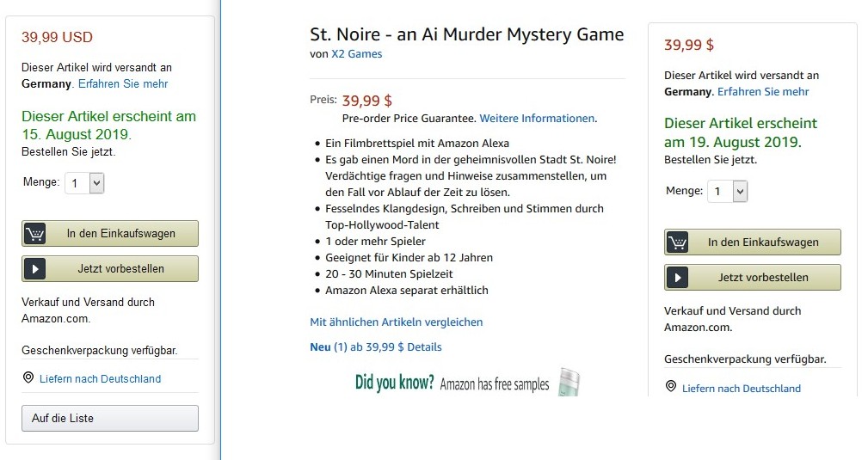
Task: Click cart icon in left purchase panel
Action: coord(35,234)
